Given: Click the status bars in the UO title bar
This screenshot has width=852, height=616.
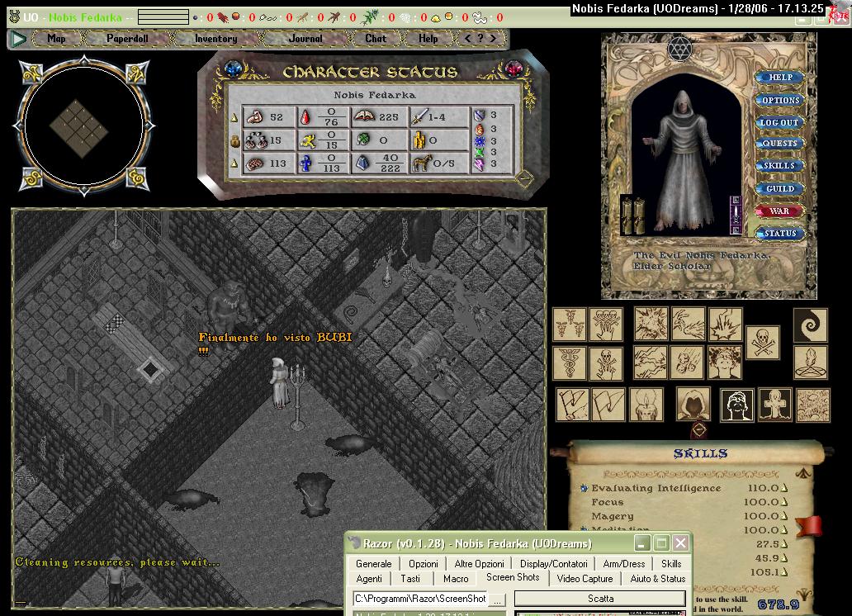Looking at the screenshot, I should click(x=163, y=17).
